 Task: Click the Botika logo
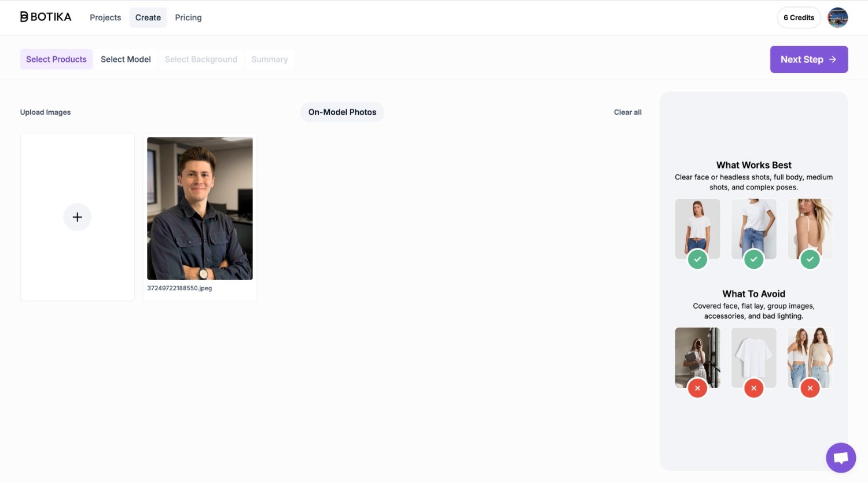46,17
